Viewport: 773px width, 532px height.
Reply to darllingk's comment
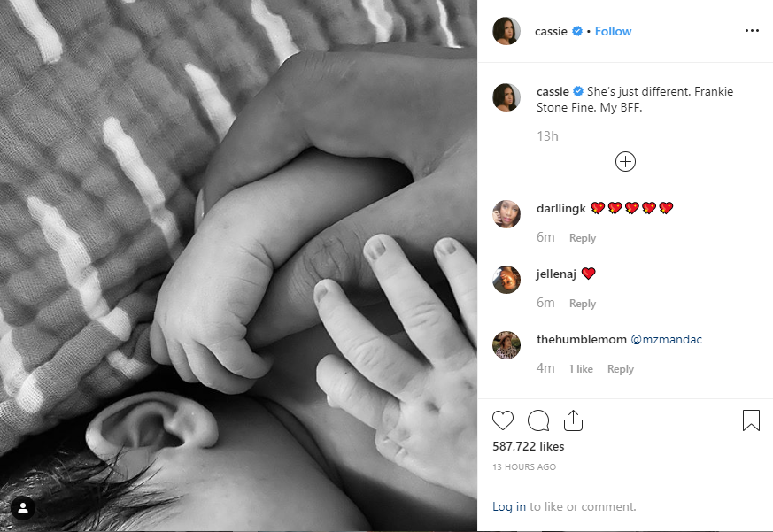pyautogui.click(x=583, y=237)
